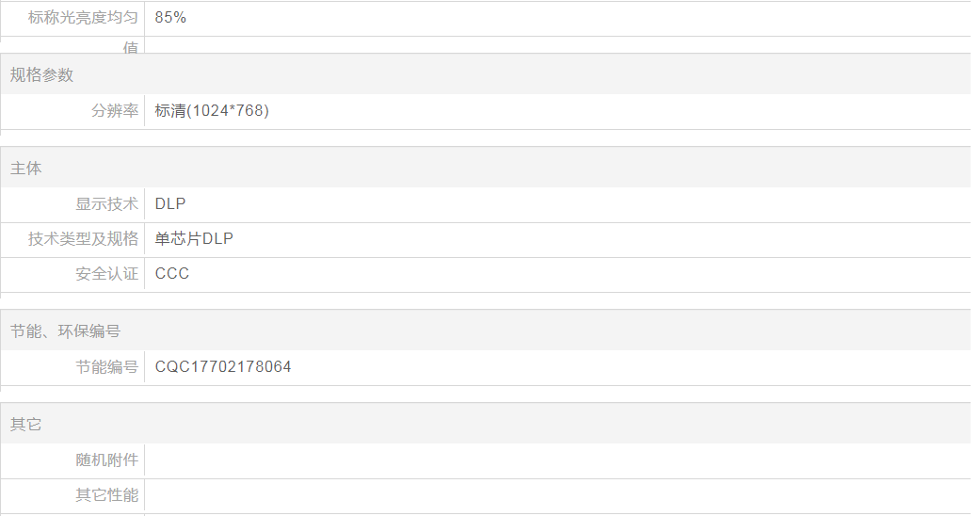Select the 标清(1024*768) resolution value
980x516 pixels.
click(x=212, y=111)
